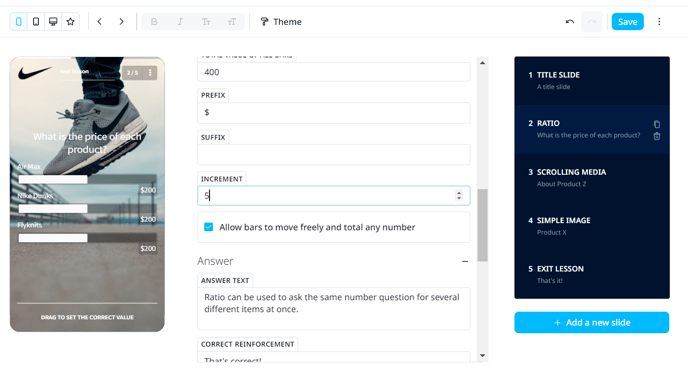Click the star icon in toolbar
688x372 pixels.
[70, 21]
